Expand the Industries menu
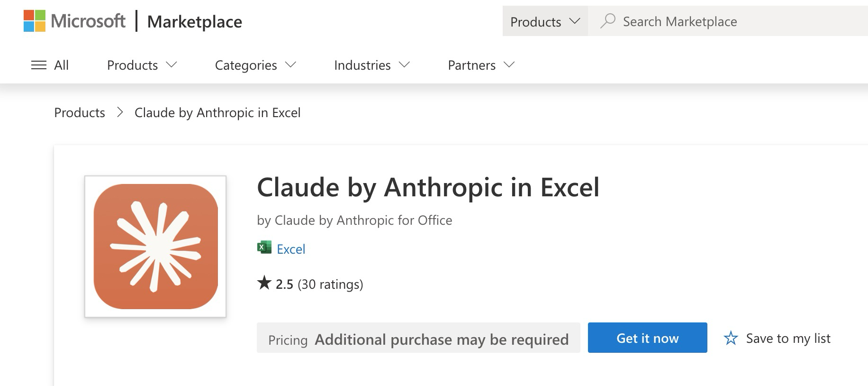Screen dimensions: 868x386 tap(371, 65)
